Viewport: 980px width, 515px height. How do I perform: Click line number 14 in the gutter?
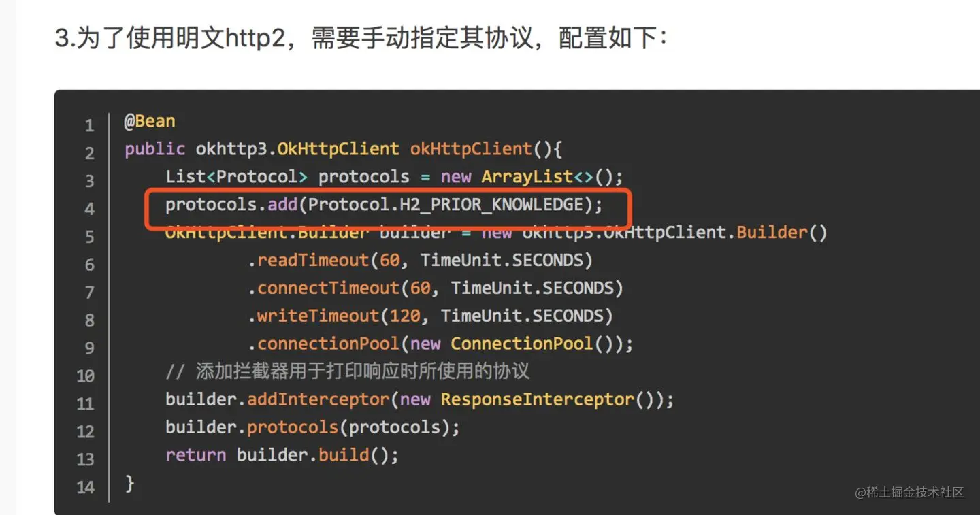pos(86,487)
